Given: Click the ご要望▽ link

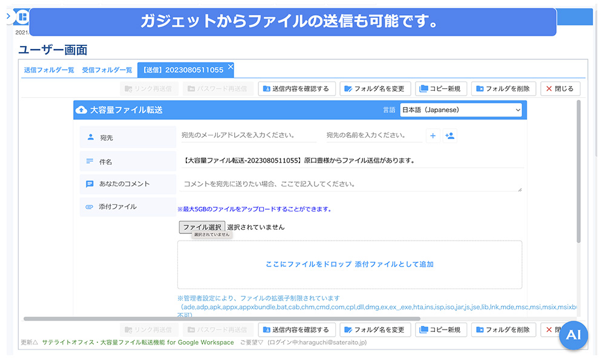Looking at the screenshot, I should (252, 342).
